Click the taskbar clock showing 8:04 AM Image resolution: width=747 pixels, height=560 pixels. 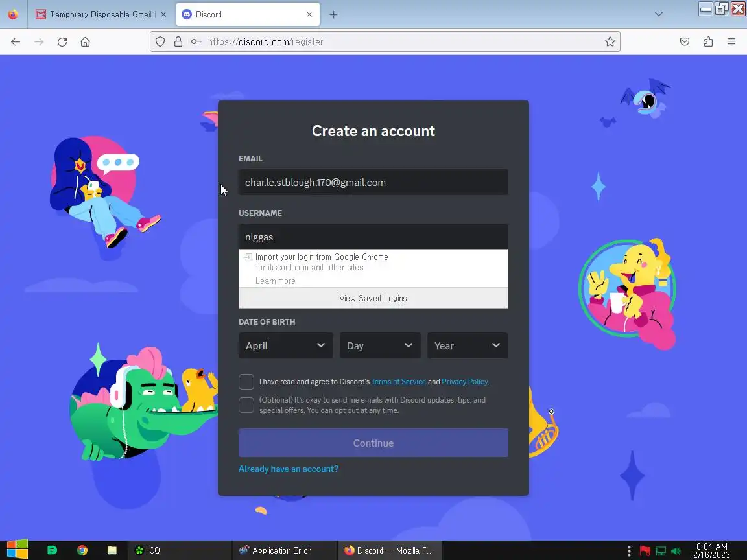point(711,550)
